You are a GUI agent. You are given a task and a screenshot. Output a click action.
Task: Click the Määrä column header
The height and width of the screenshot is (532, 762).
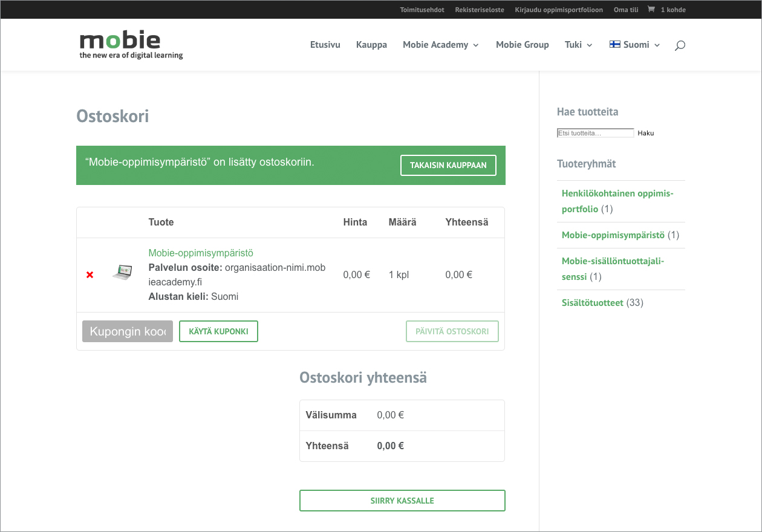pos(402,222)
